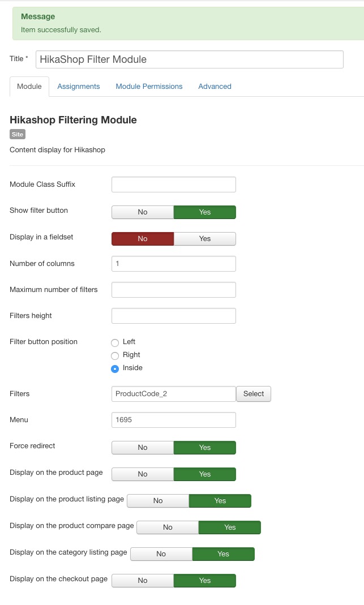Click the Number of columns input
This screenshot has height=605, width=364.
[173, 264]
